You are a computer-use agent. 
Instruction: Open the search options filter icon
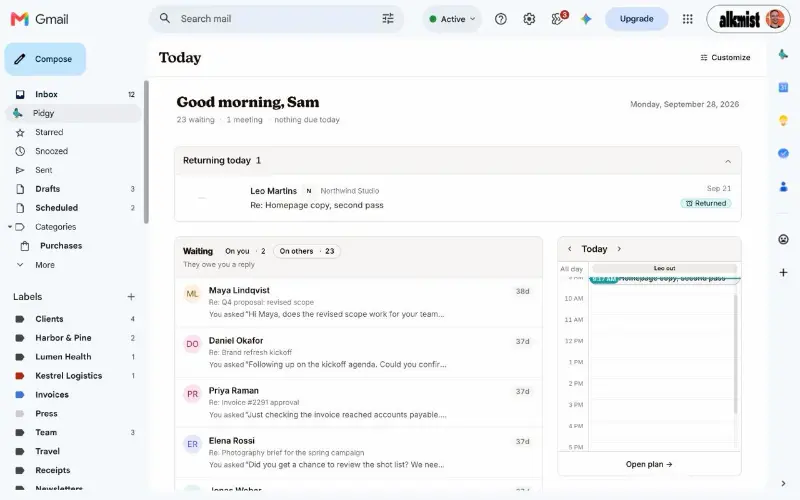[x=388, y=19]
